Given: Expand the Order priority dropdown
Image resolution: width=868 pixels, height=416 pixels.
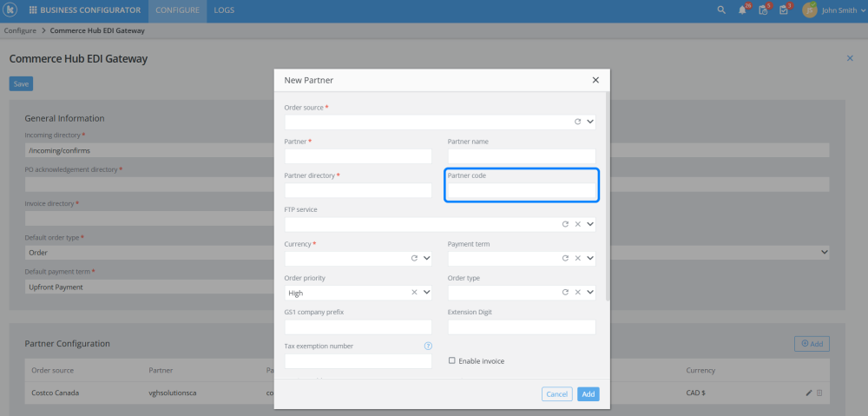Looking at the screenshot, I should tap(426, 293).
